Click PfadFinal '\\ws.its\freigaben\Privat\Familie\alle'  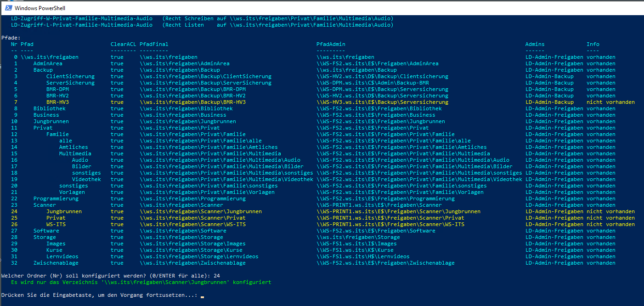201,141
